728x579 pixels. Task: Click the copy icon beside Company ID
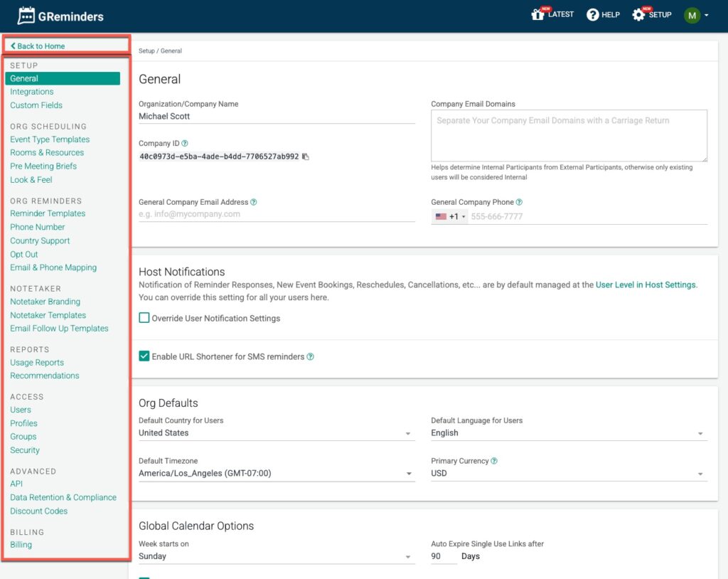coord(306,156)
